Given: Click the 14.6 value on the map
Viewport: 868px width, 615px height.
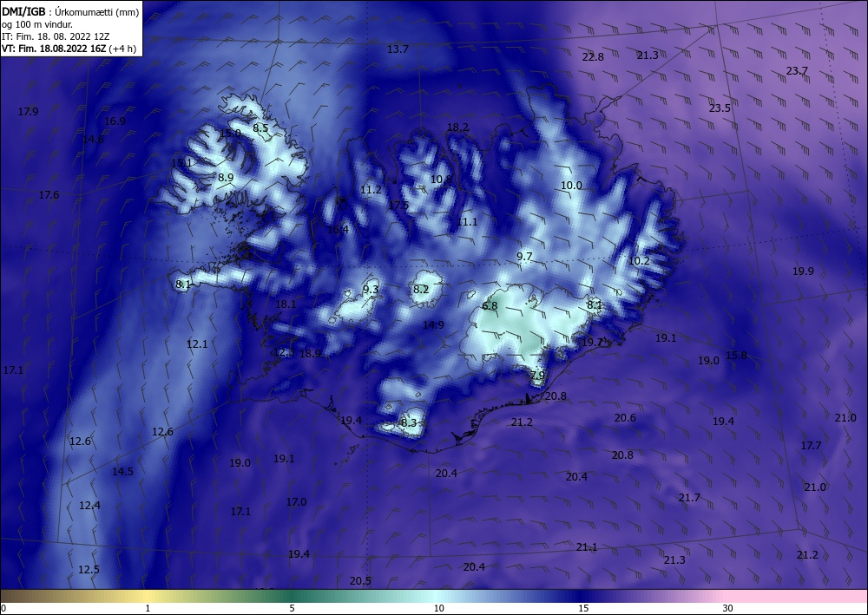Looking at the screenshot, I should click(x=93, y=140).
